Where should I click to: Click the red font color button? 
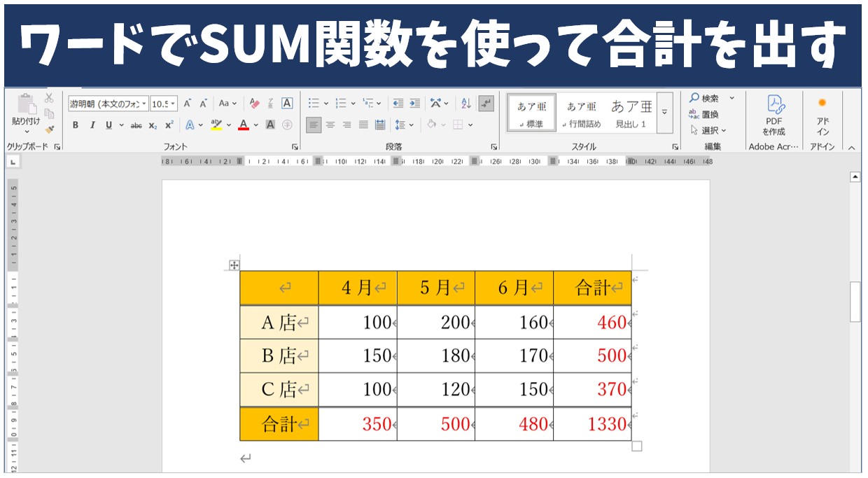coord(243,125)
